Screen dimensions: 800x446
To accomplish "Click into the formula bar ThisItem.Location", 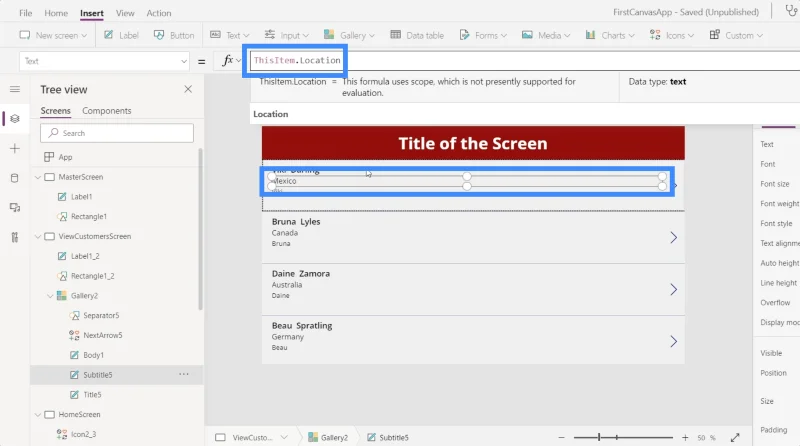I will 297,60.
